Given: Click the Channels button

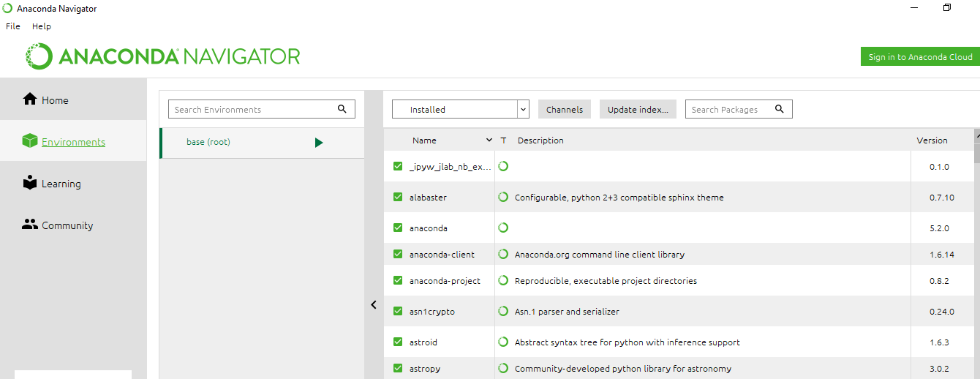Looking at the screenshot, I should (565, 110).
